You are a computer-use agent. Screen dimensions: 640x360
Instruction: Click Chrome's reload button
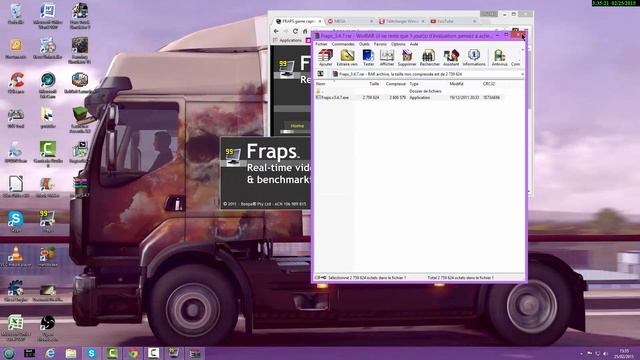coord(295,31)
